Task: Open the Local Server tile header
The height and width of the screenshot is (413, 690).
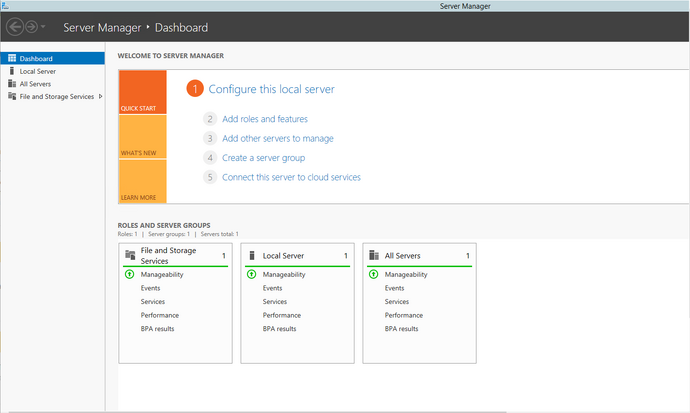Action: 297,256
